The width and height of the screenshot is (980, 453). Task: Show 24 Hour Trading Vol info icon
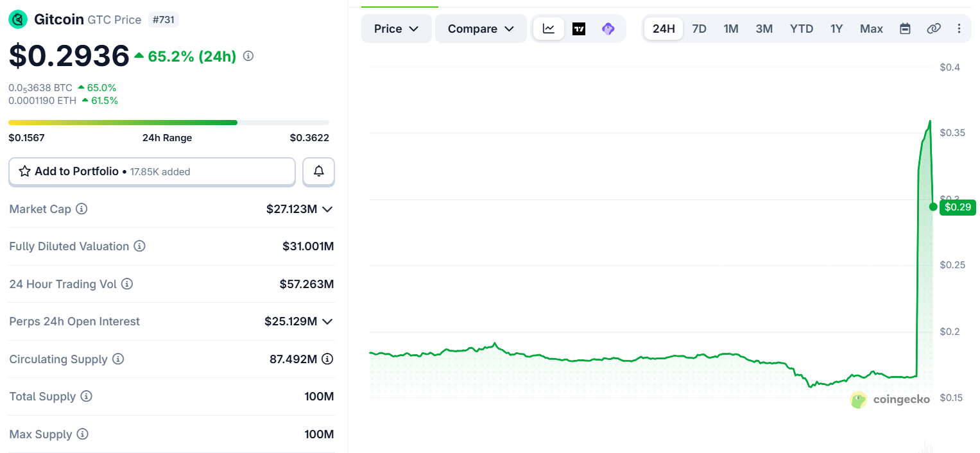(127, 284)
